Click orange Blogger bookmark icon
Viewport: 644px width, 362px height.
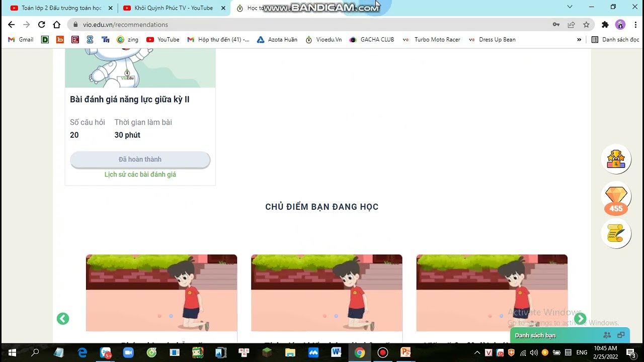click(x=60, y=39)
